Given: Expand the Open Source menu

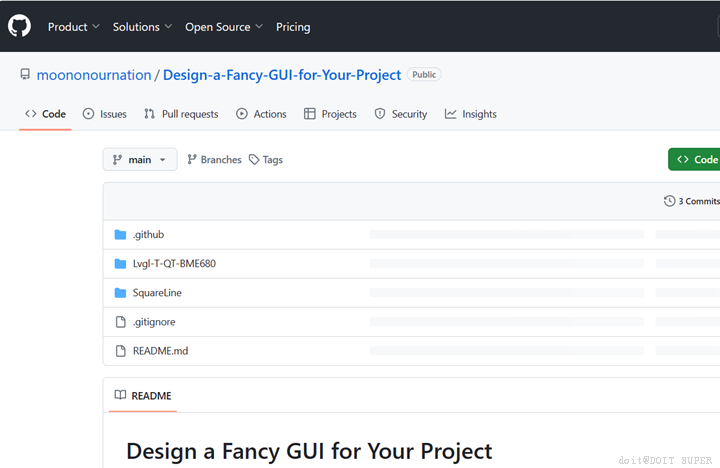Looking at the screenshot, I should [224, 27].
